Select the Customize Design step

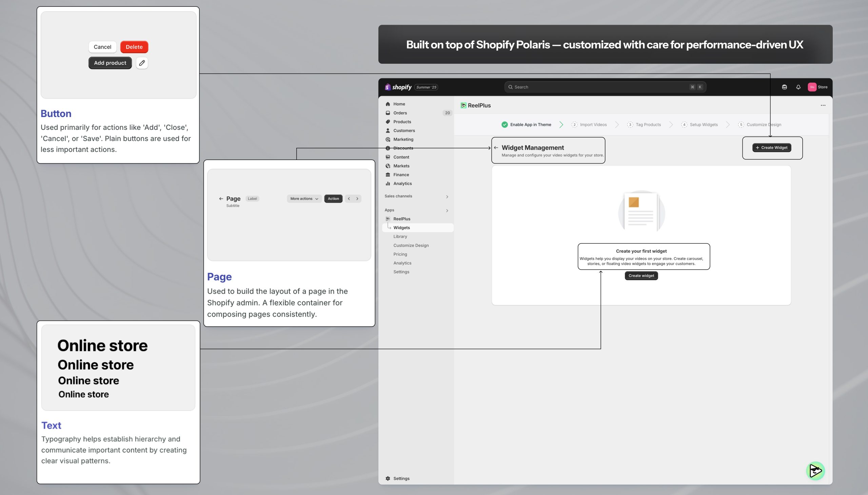click(759, 124)
